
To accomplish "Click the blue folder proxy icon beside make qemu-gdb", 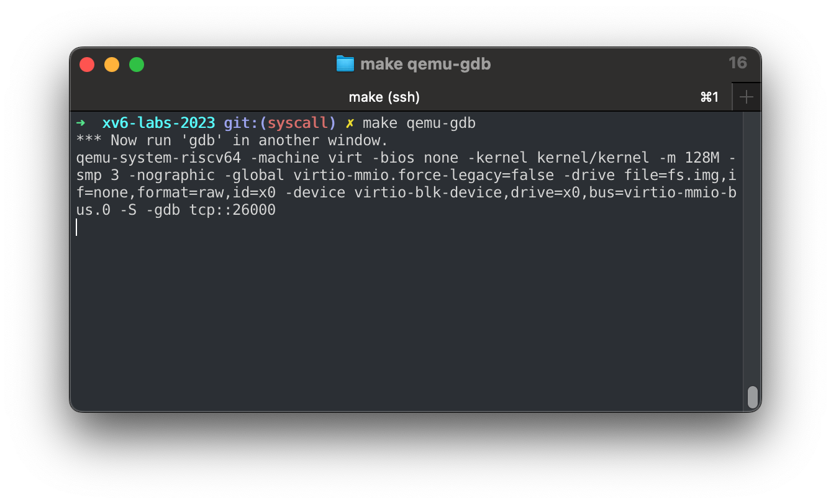I will point(345,63).
